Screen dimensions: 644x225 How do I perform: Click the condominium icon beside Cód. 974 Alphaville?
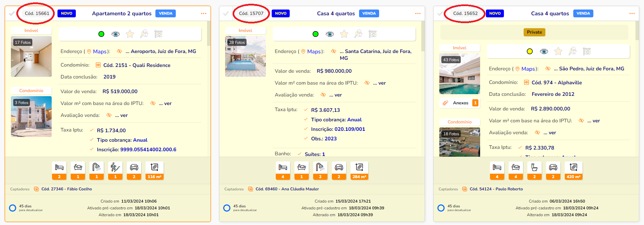(526, 83)
